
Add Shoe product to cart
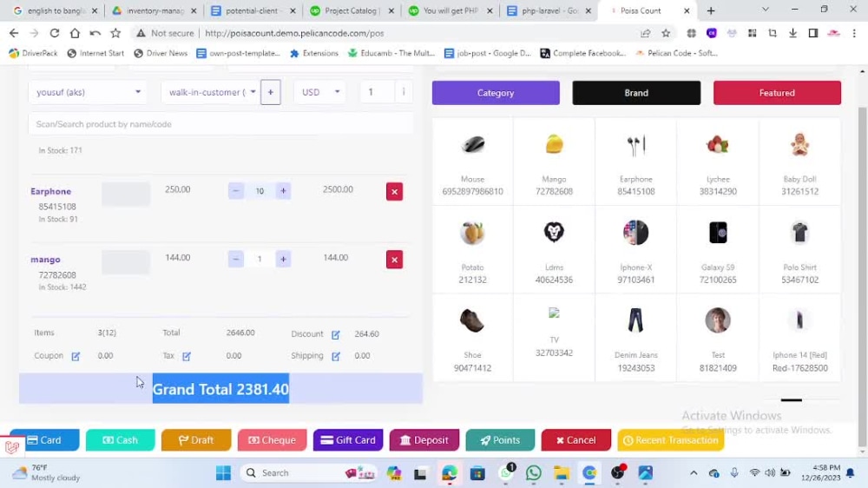coord(473,338)
